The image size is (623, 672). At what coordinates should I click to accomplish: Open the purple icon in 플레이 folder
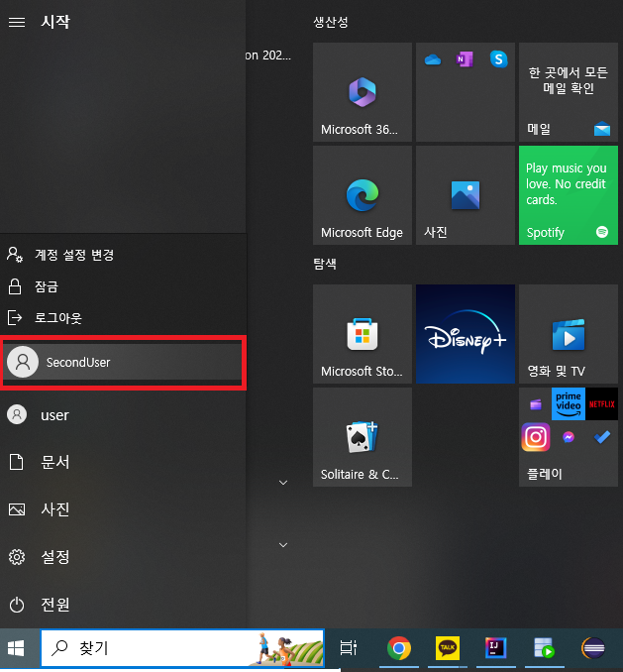[535, 404]
